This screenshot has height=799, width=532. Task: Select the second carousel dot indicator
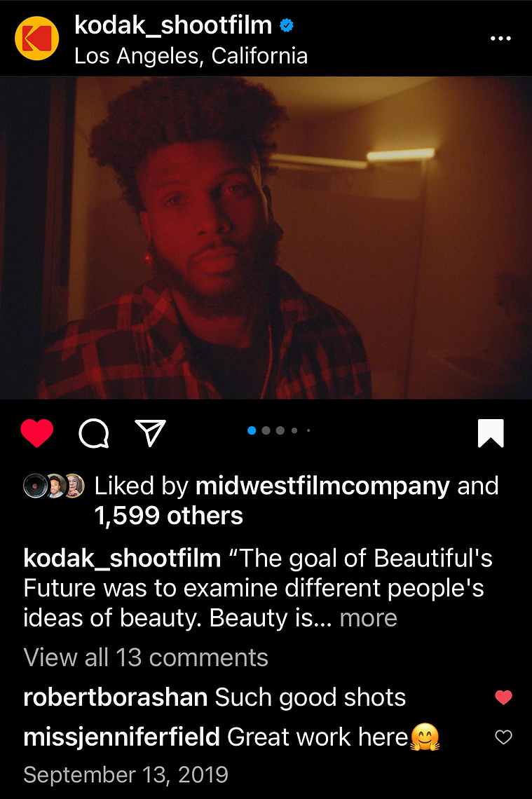(x=266, y=430)
